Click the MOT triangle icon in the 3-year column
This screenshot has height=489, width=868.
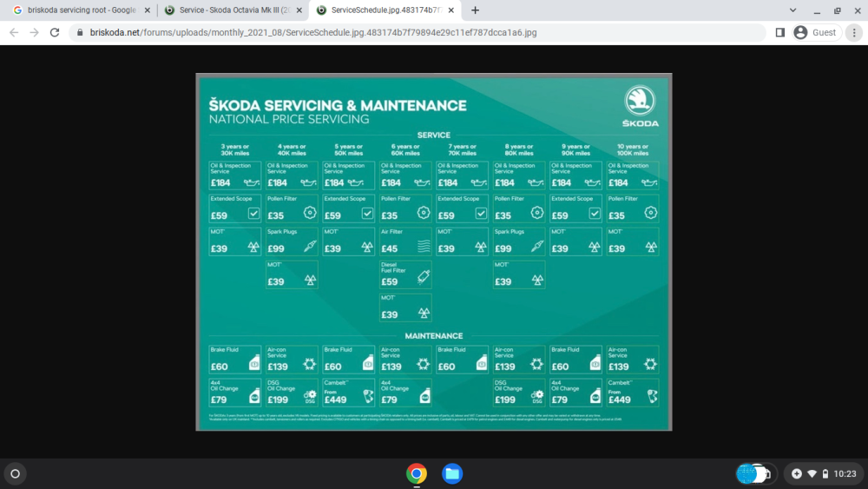253,247
